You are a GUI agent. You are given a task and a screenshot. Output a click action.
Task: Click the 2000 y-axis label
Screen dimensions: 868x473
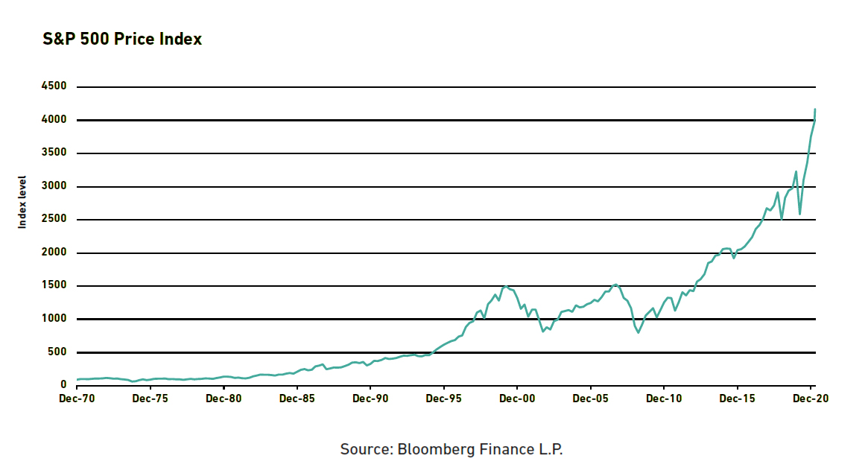[x=54, y=253]
